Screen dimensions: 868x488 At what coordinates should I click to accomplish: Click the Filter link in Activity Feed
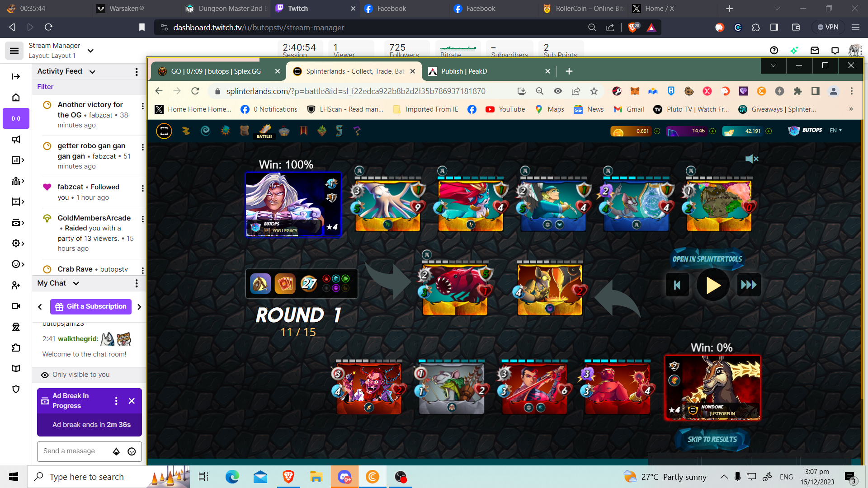(45, 87)
